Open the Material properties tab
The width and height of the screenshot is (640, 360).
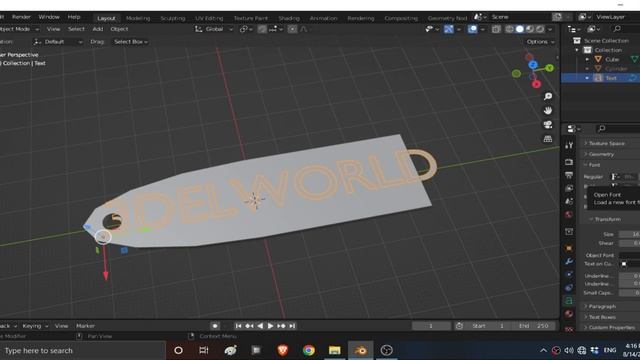tap(569, 314)
